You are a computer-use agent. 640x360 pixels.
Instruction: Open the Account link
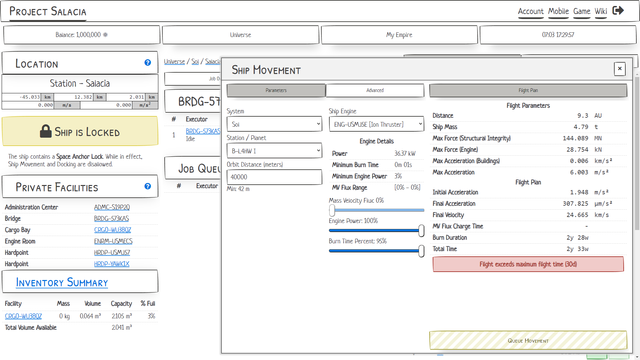(531, 11)
